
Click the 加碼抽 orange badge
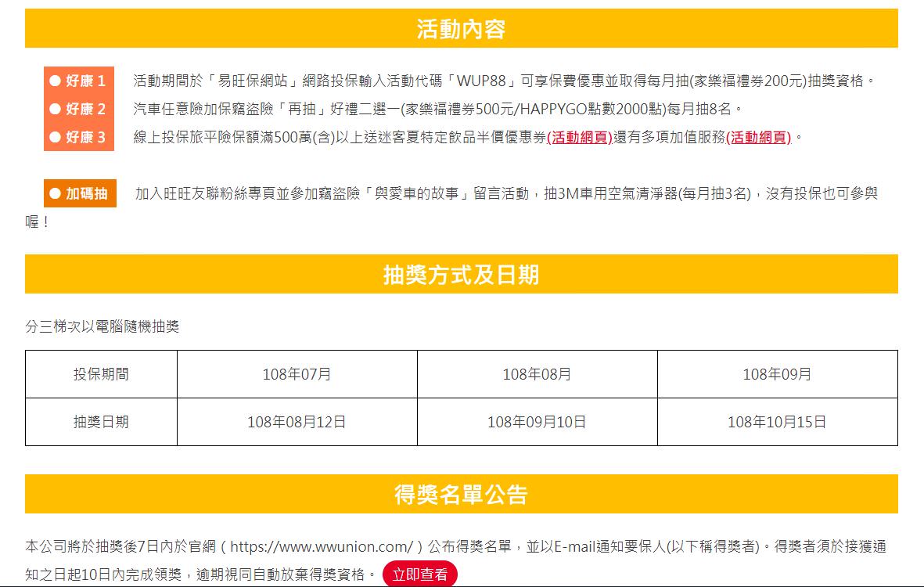(80, 193)
